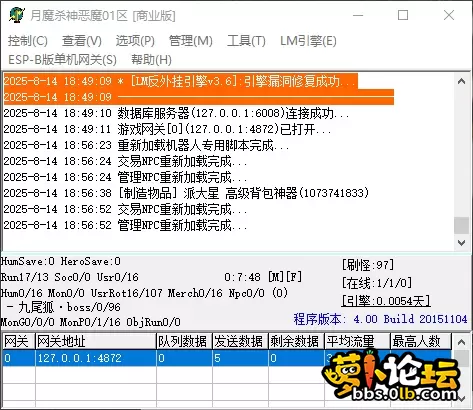Click the 队列数据 value 0 cell
Screen dimensions: 473x410
[184, 358]
